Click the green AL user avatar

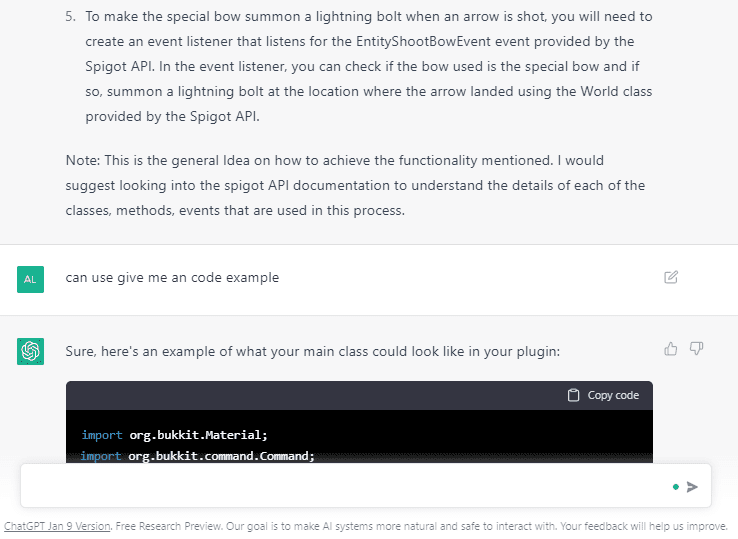[x=30, y=279]
